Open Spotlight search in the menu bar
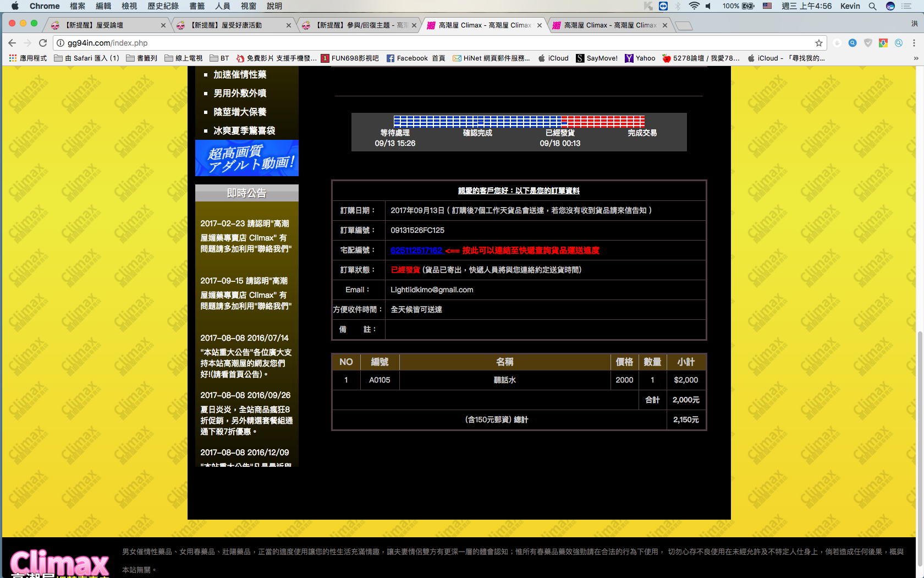The width and height of the screenshot is (924, 578). (x=872, y=6)
